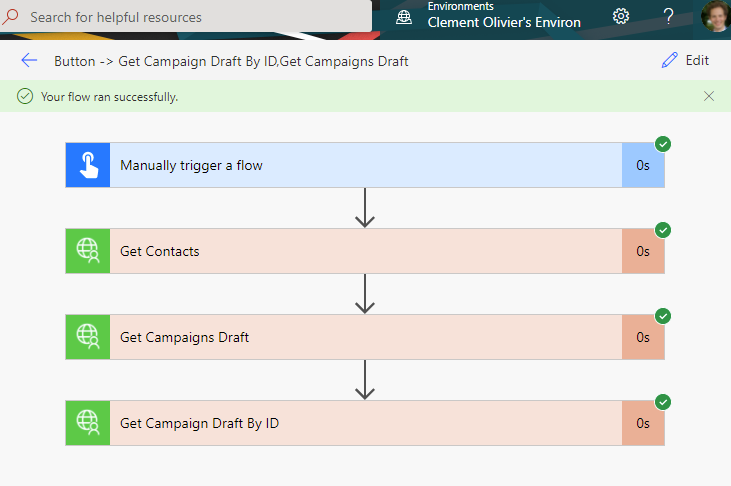731x486 pixels.
Task: Click the Get Campaign Draft By ID connector icon
Action: pyautogui.click(x=88, y=423)
